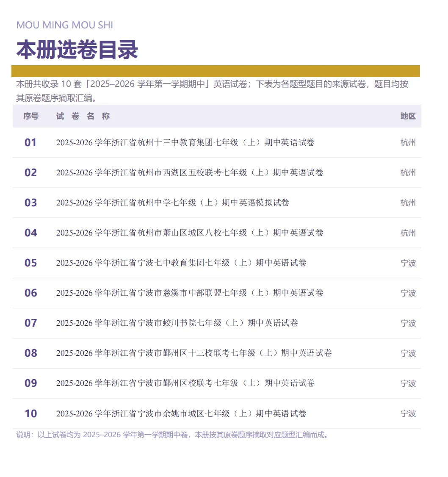This screenshot has width=448, height=477.
Task: Select row number 09
Action: [30, 383]
